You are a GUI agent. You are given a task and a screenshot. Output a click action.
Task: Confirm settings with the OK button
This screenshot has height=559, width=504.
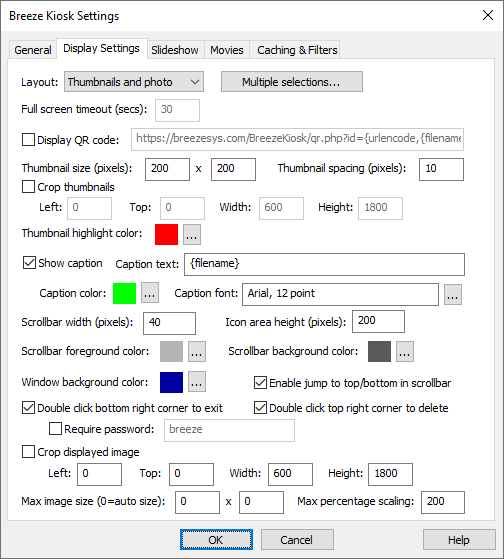(216, 539)
